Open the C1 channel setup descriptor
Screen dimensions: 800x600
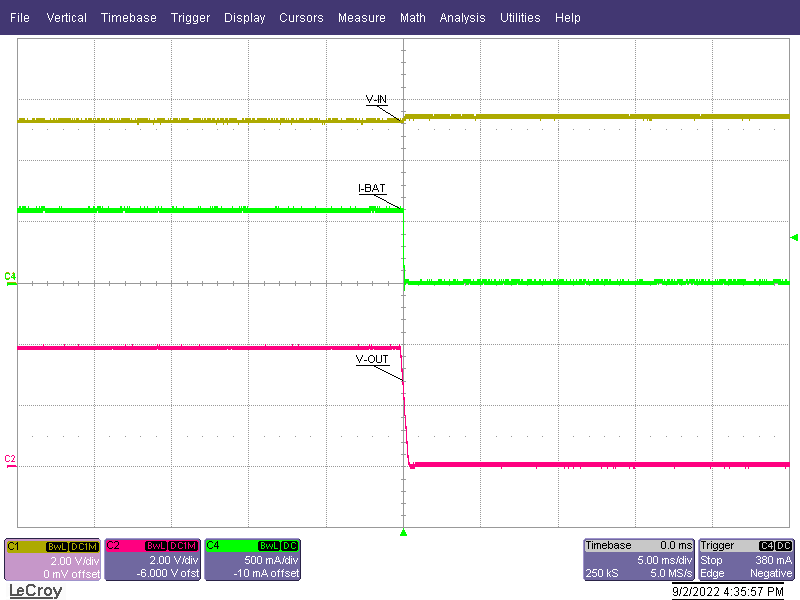pyautogui.click(x=52, y=560)
